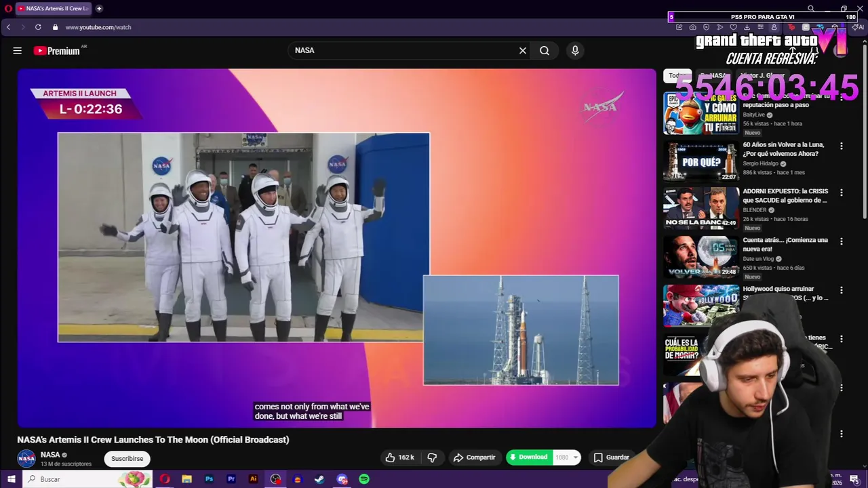Image resolution: width=868 pixels, height=488 pixels.
Task: Open Opera downloads icon
Action: (x=747, y=27)
